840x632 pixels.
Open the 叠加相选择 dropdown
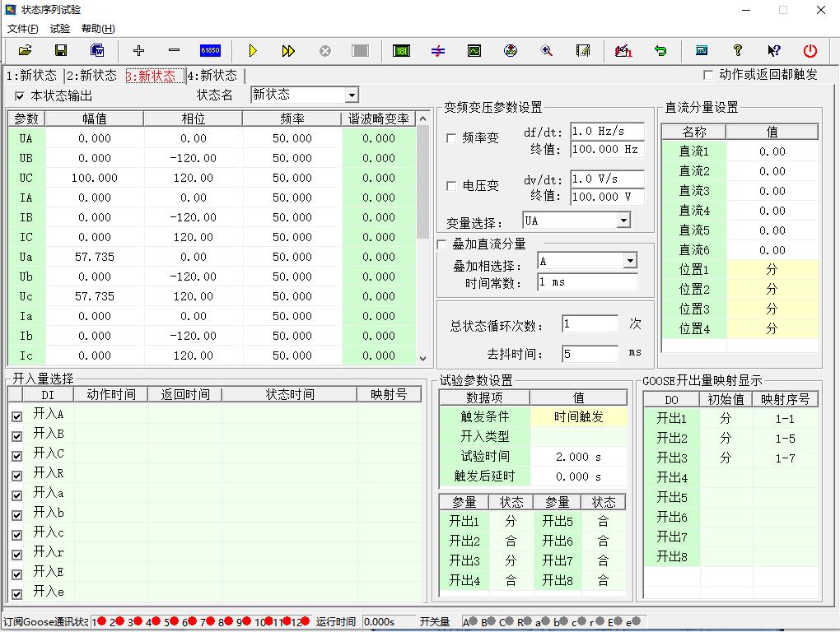tap(630, 261)
